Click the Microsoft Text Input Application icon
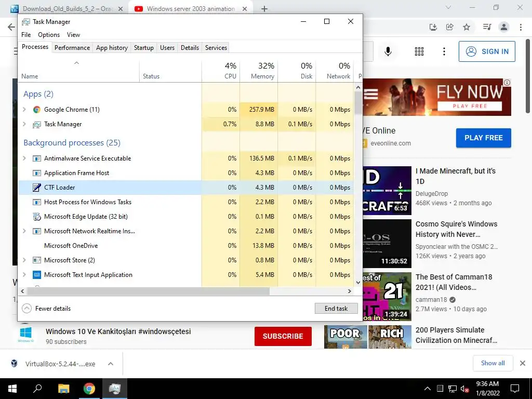 click(37, 275)
